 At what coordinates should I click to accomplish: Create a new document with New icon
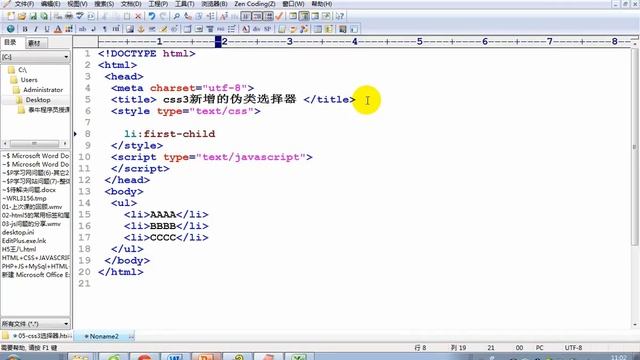[x=11, y=16]
